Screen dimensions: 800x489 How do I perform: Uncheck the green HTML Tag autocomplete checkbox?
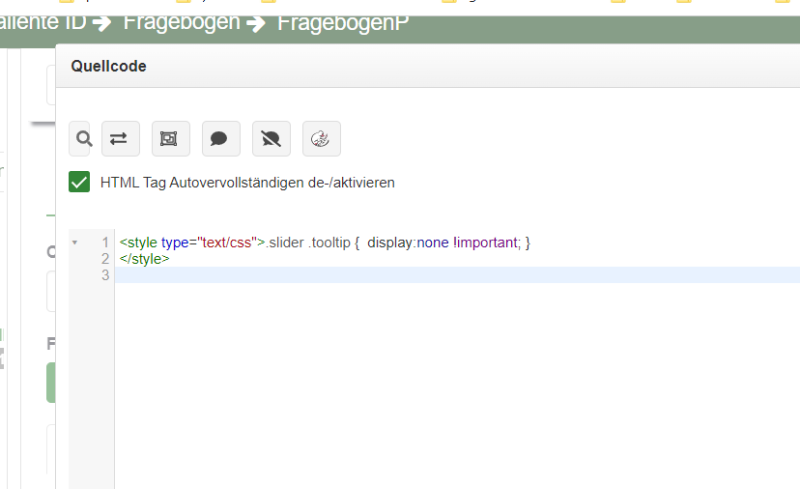pyautogui.click(x=80, y=183)
